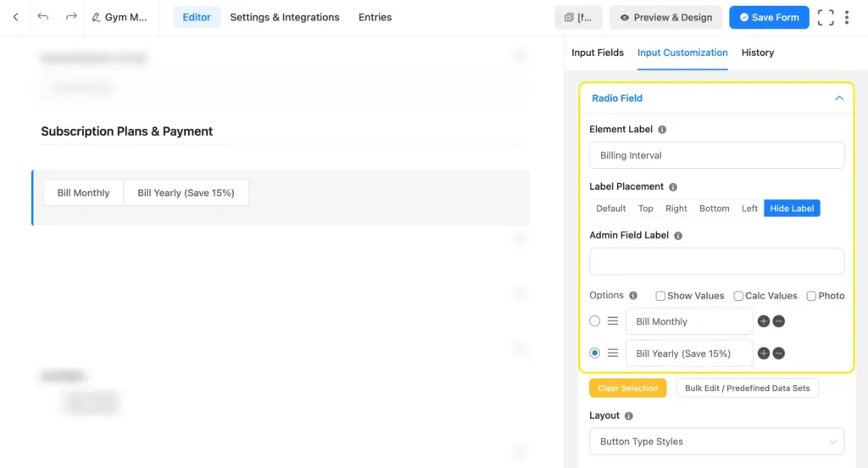Add option after Bill Monthly
Screen dimensions: 868x468
(x=764, y=321)
